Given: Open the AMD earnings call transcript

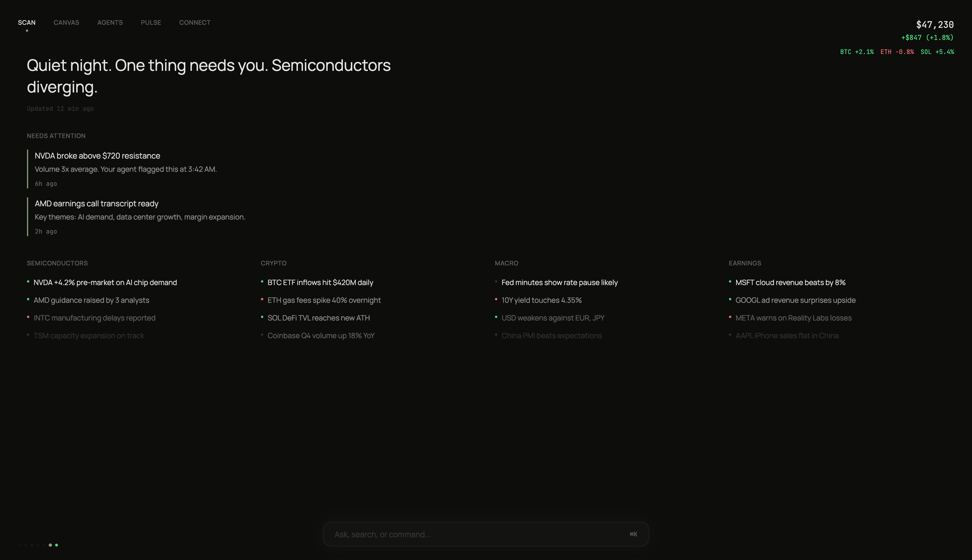Looking at the screenshot, I should [96, 204].
